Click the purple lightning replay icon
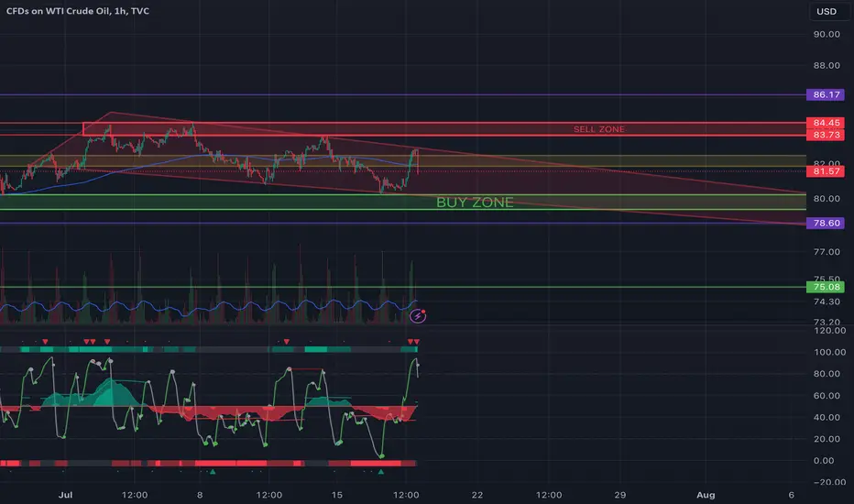854x504 pixels. (418, 315)
